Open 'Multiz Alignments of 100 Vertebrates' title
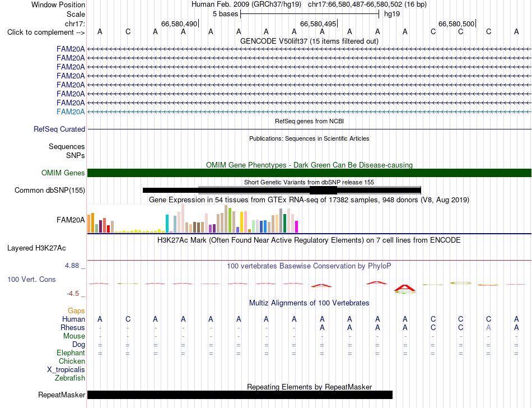532x408 pixels. click(309, 303)
